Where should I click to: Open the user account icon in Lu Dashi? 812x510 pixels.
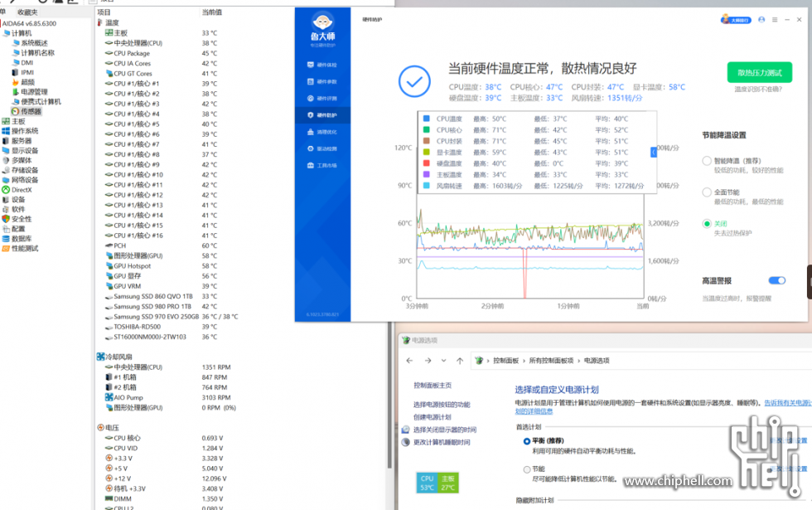tap(761, 20)
